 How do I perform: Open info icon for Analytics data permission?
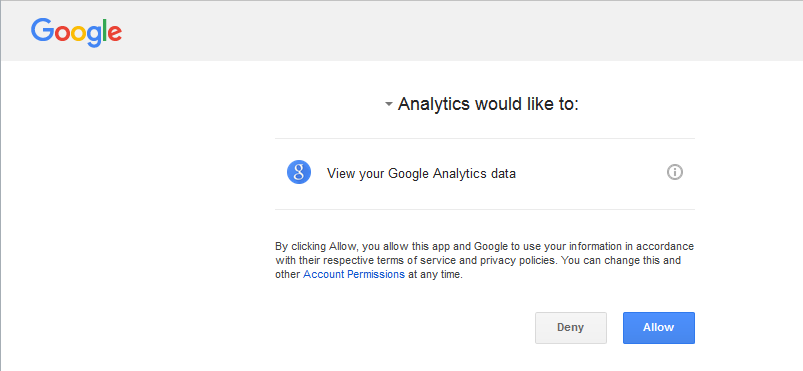(674, 172)
